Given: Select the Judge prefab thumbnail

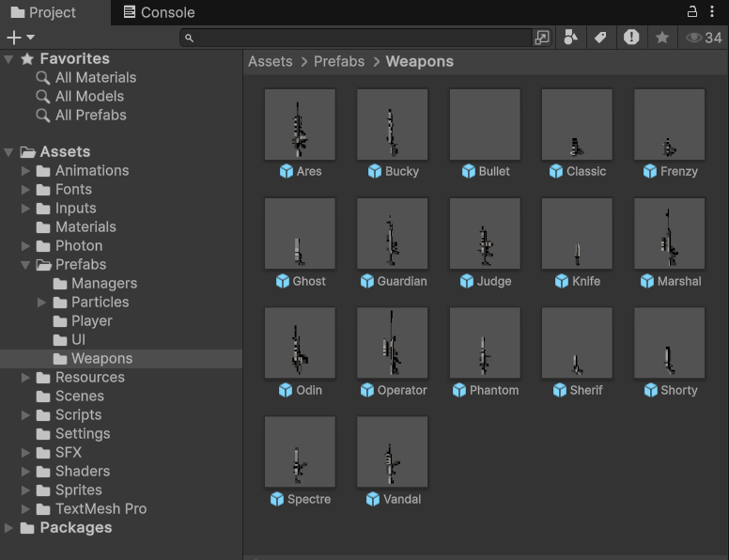Looking at the screenshot, I should pyautogui.click(x=485, y=233).
